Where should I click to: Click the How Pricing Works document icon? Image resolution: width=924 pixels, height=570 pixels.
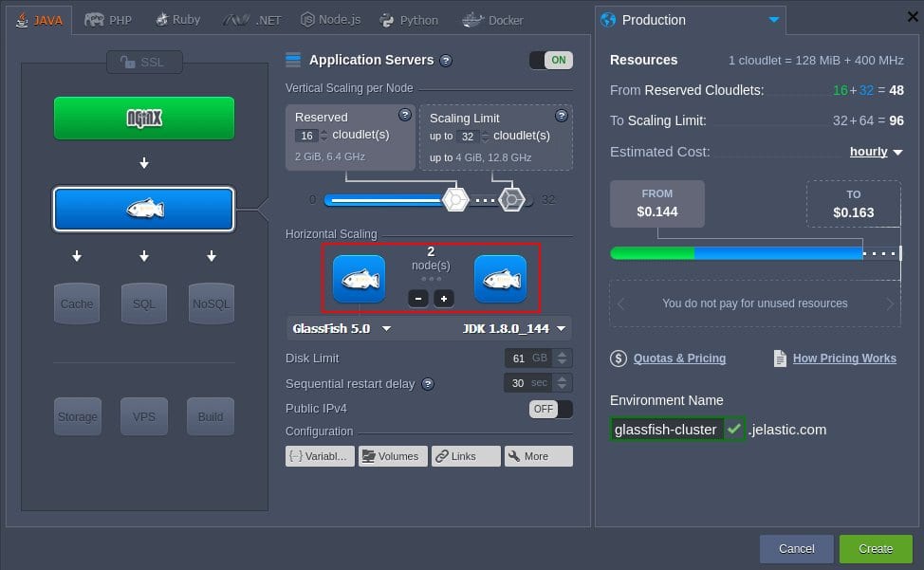(780, 358)
